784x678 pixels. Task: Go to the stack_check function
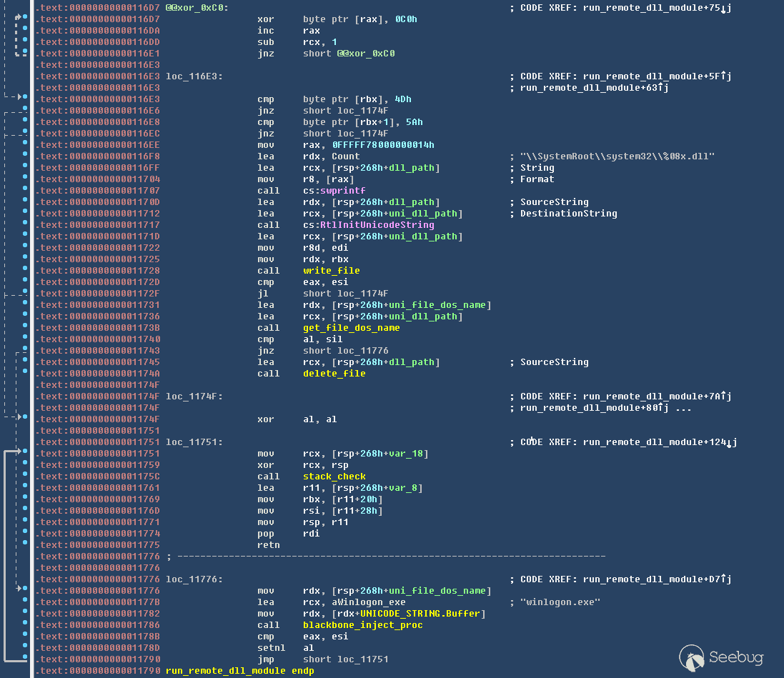[334, 477]
